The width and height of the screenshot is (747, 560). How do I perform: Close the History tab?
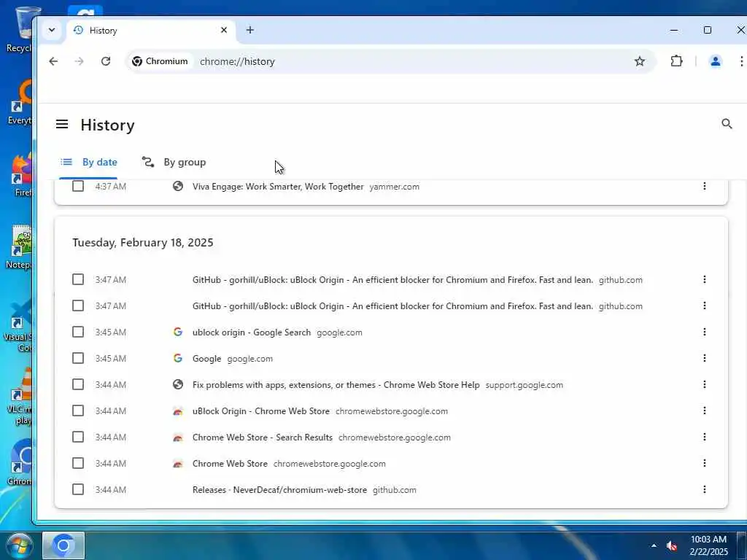pyautogui.click(x=224, y=30)
